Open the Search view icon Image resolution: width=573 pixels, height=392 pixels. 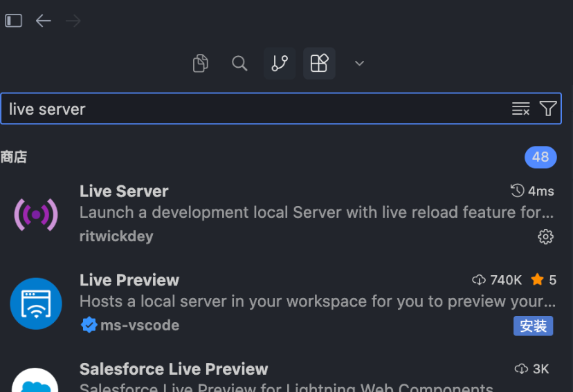[239, 63]
